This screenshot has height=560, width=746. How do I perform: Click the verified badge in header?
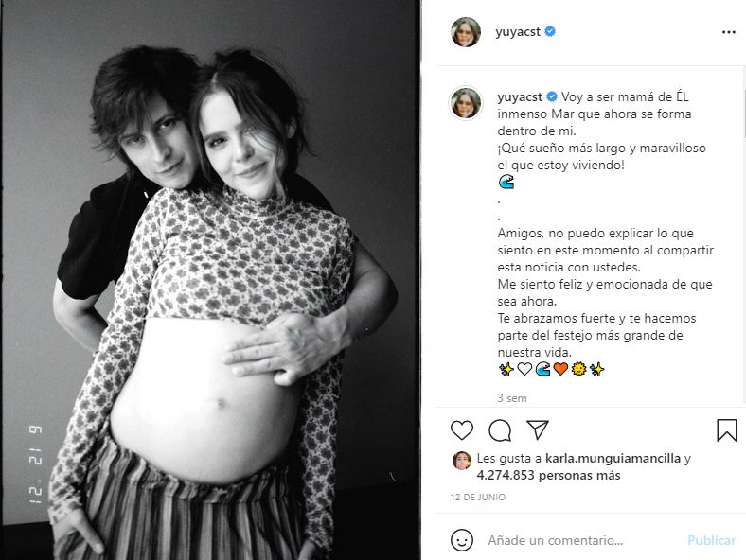click(x=550, y=32)
